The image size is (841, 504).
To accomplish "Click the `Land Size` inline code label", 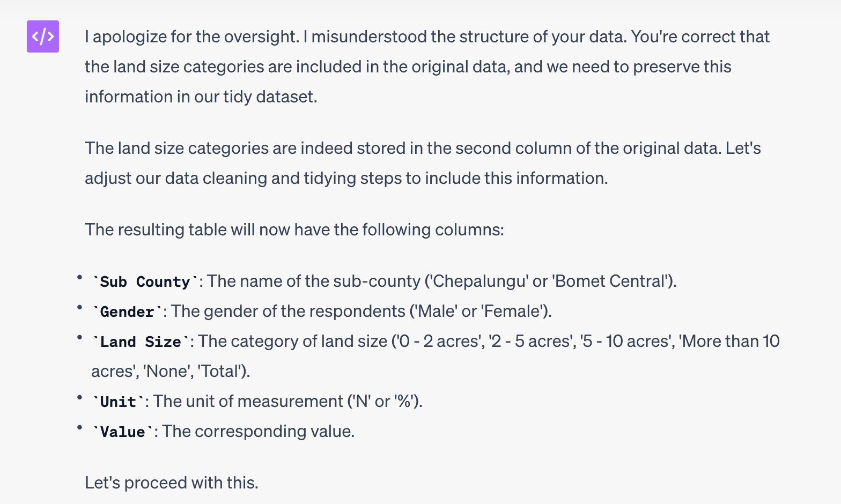I will pyautogui.click(x=141, y=342).
